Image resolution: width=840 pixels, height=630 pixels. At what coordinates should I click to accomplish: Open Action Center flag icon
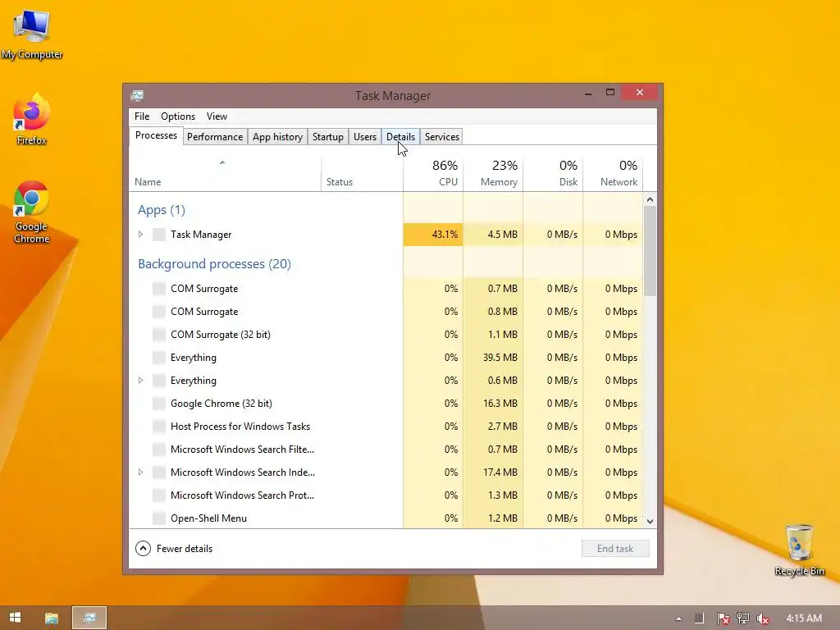[724, 619]
